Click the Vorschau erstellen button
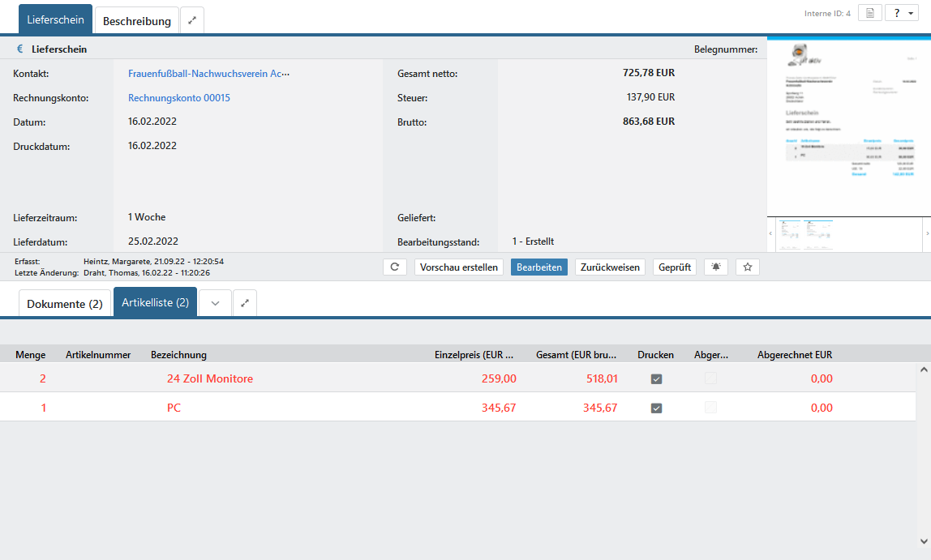This screenshot has width=931, height=560. tap(459, 267)
